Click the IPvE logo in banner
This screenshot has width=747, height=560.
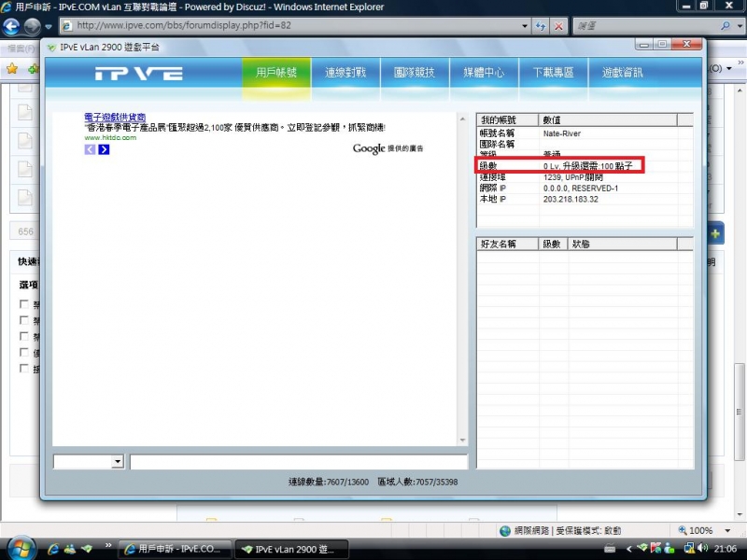coord(138,74)
